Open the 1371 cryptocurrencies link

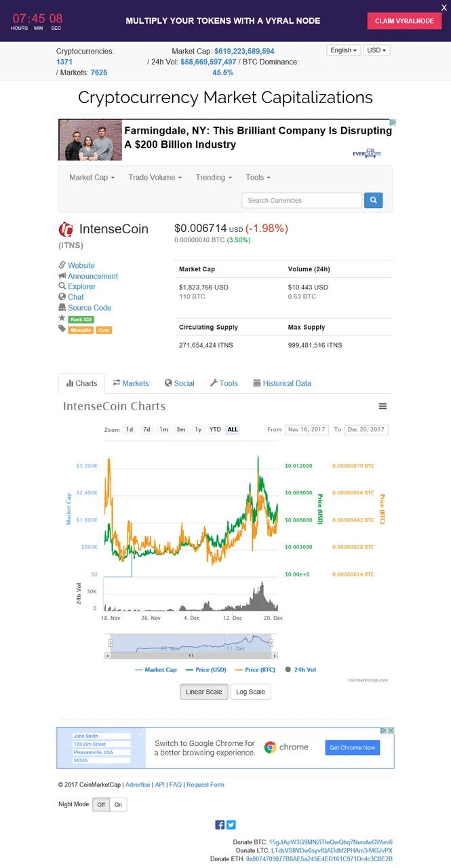tap(64, 62)
